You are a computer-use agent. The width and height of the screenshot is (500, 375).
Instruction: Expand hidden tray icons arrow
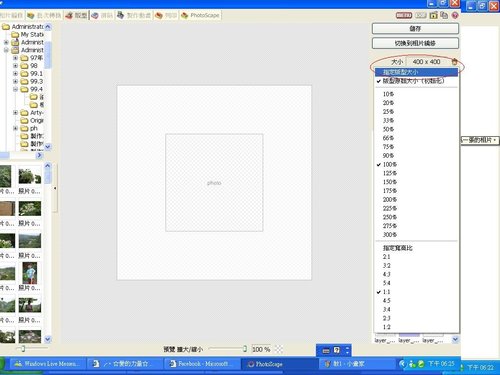(x=402, y=364)
